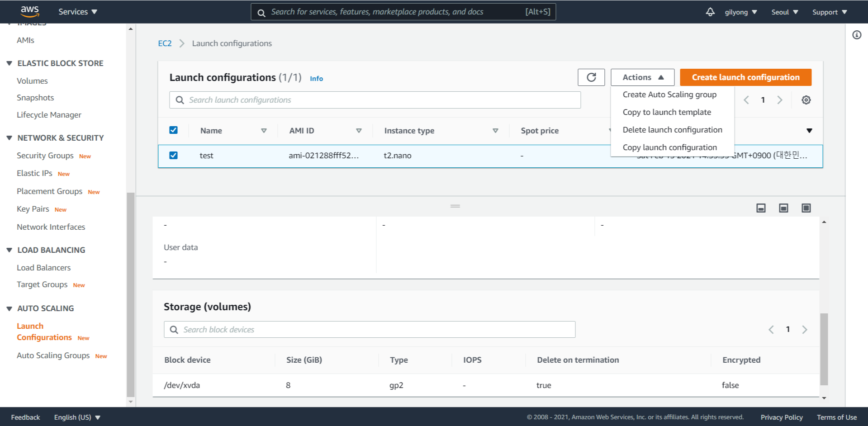Open the Support dropdown

pos(830,12)
